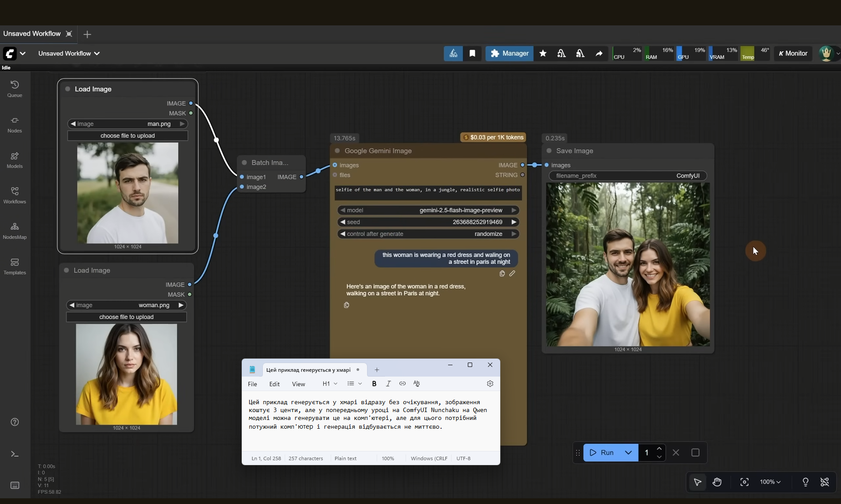841x504 pixels.
Task: Open the Templates sidebar panel
Action: [14, 266]
